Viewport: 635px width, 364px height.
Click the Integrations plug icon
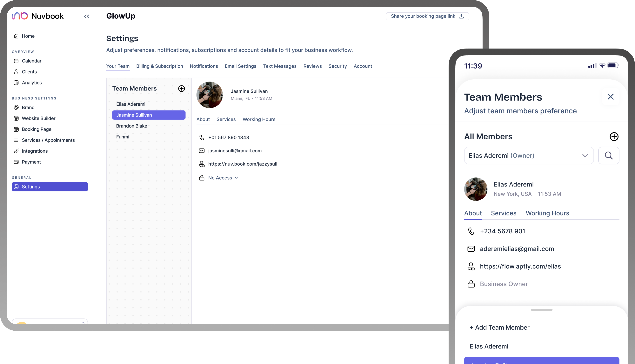pos(16,151)
